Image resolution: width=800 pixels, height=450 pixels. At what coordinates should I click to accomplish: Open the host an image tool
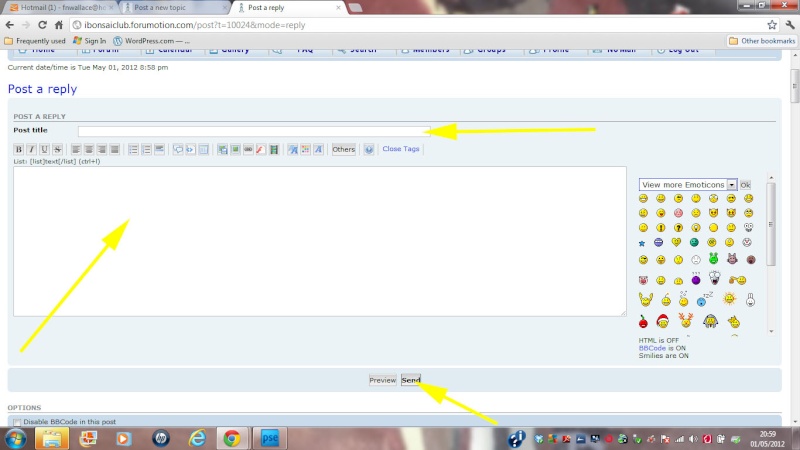[x=222, y=149]
